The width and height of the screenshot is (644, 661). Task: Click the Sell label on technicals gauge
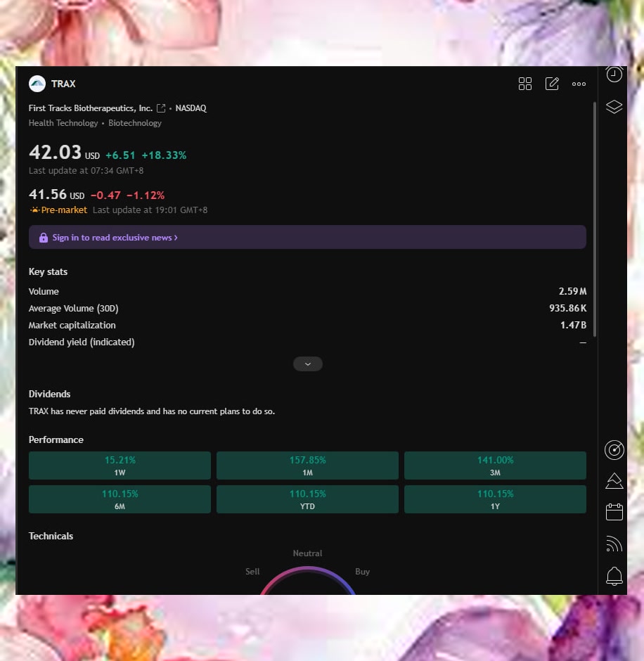[x=252, y=572]
